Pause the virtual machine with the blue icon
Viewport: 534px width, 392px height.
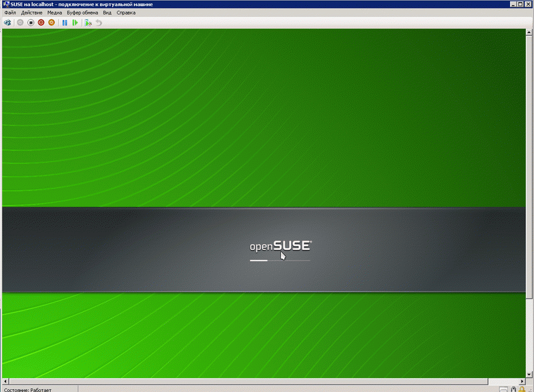tap(65, 23)
